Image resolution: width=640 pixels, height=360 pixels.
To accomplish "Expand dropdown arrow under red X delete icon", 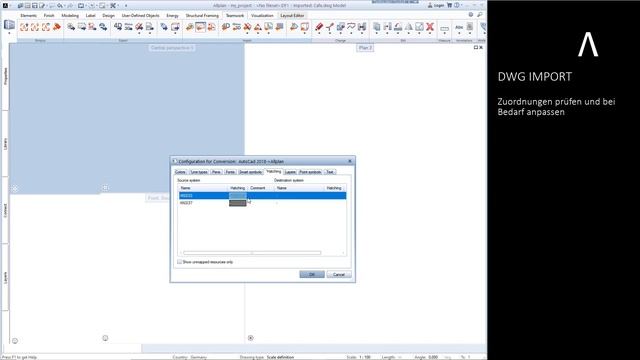I will point(430,33).
